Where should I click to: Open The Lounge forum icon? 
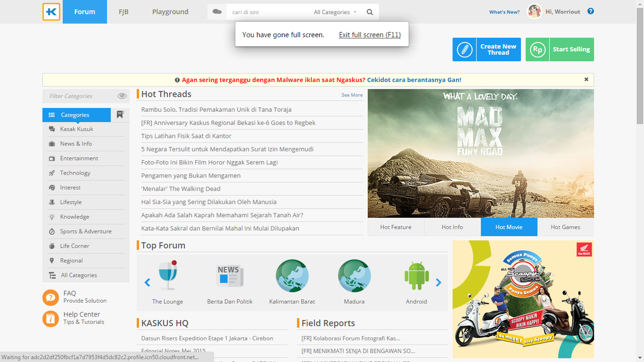pos(168,275)
